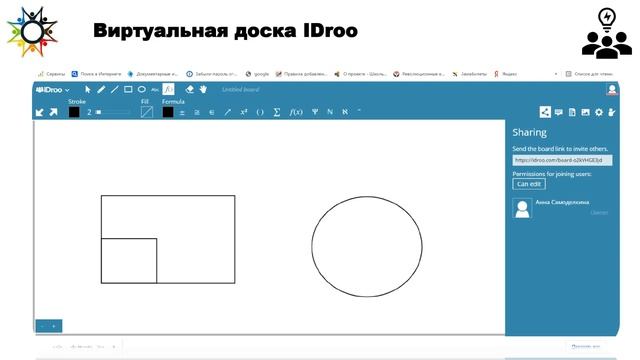This screenshot has width=640, height=360.
Task: Insert x-squared superscript formula
Action: (x=244, y=112)
